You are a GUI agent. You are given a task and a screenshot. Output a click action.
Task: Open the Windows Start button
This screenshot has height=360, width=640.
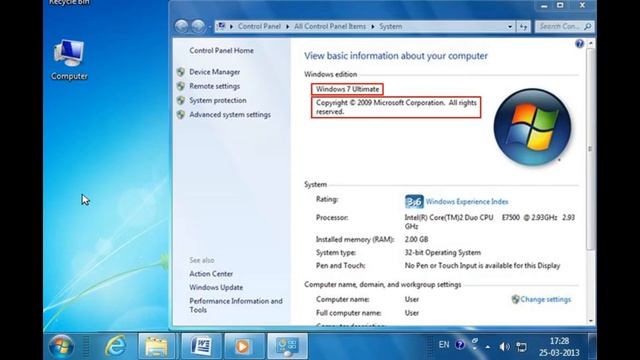click(x=61, y=346)
